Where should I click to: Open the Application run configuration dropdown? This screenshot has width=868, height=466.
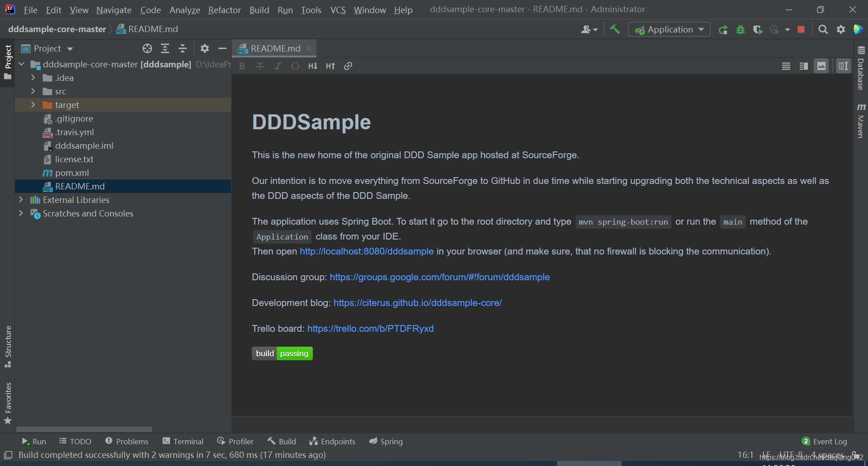click(x=669, y=29)
